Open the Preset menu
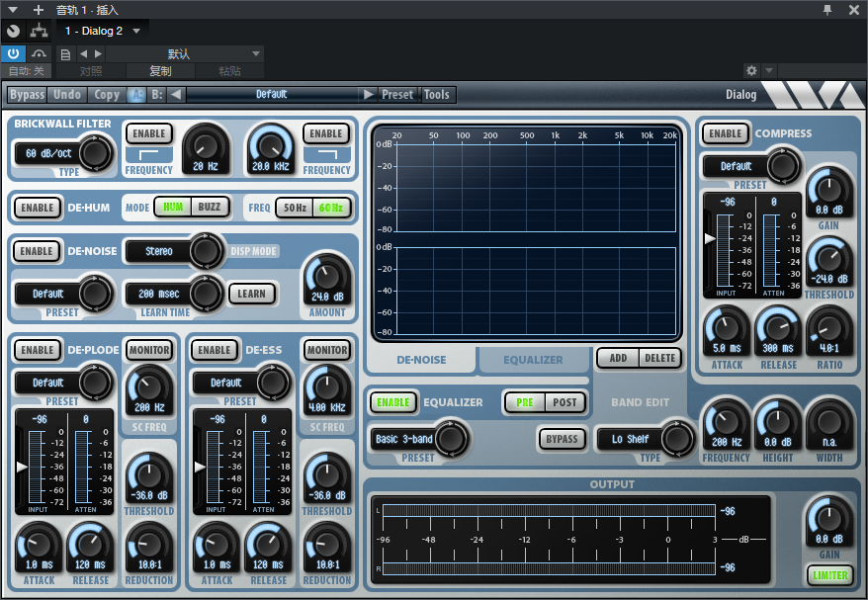 pos(396,95)
